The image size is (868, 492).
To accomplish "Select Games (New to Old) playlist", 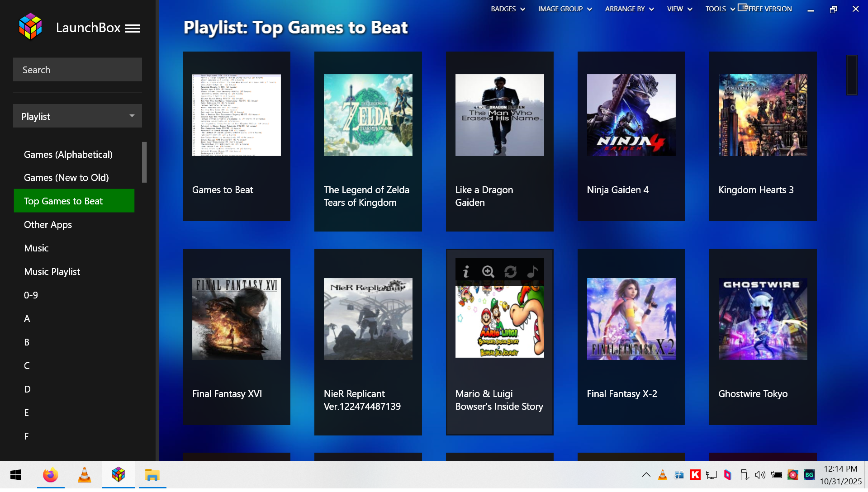I will (x=66, y=178).
